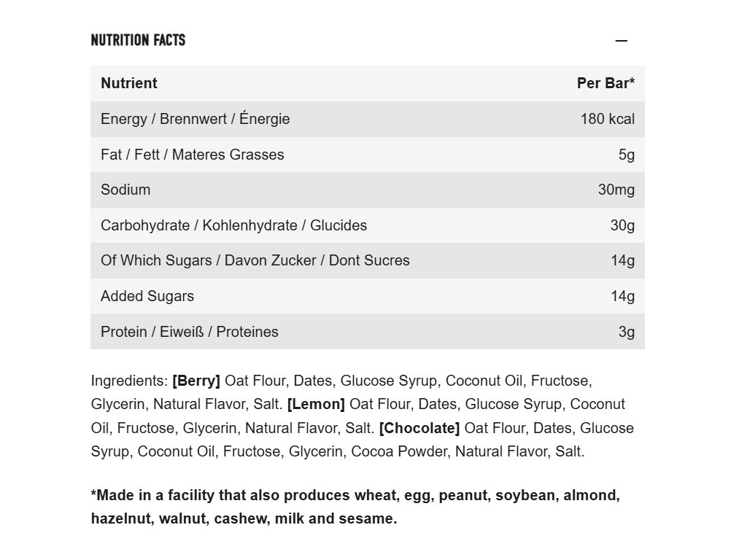The width and height of the screenshot is (747, 560).
Task: Click the Energy / Brennwert / Énergie row label
Action: 195,119
